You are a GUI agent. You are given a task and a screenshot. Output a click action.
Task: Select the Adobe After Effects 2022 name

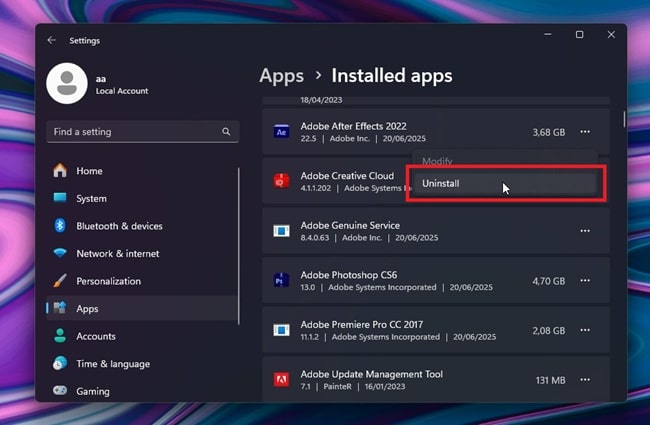point(354,126)
